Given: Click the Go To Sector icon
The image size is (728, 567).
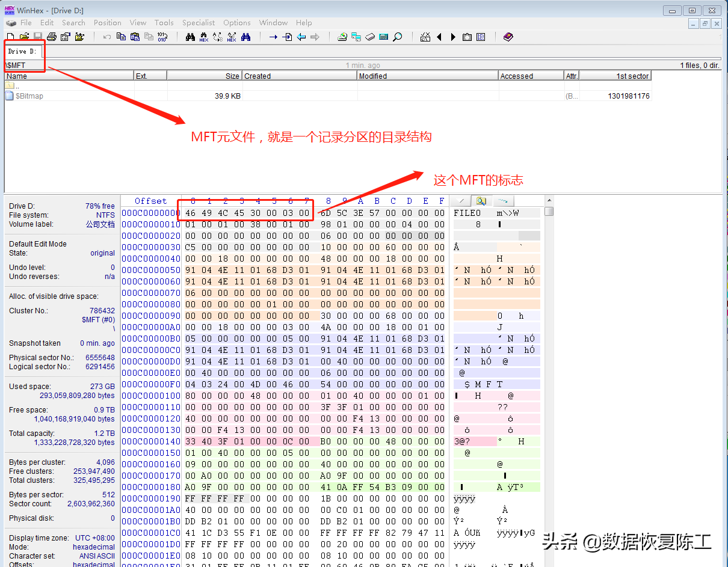Looking at the screenshot, I should click(x=287, y=37).
